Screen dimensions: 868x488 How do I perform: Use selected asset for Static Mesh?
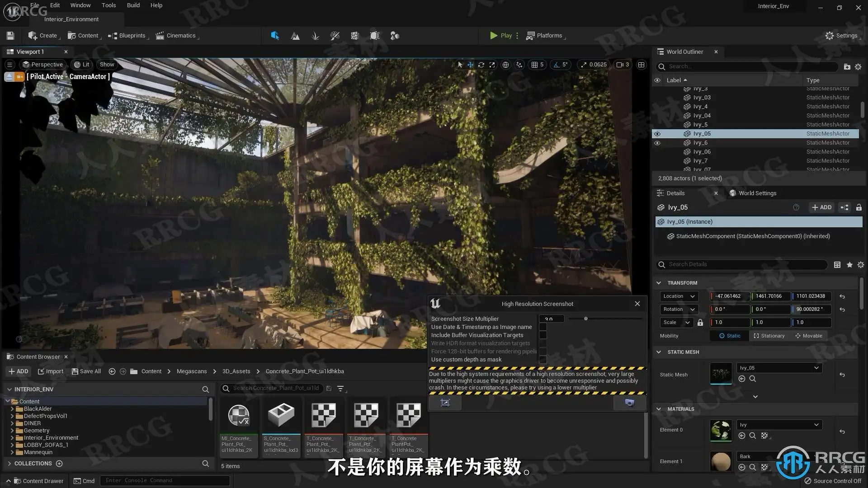(x=742, y=379)
